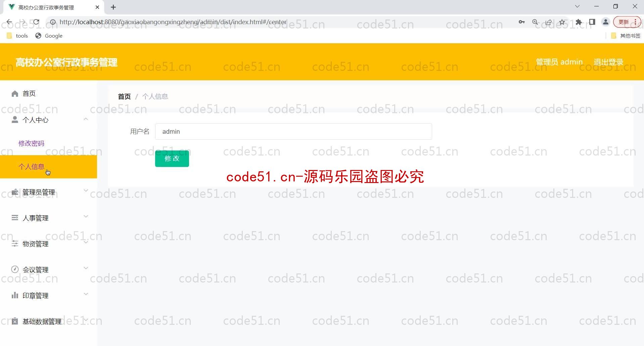Click the compass icon beside 会议管理

click(x=15, y=269)
